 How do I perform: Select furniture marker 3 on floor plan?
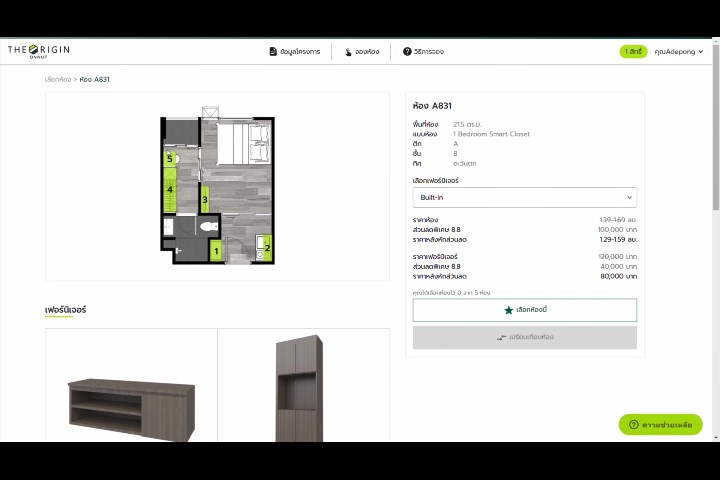click(x=204, y=200)
